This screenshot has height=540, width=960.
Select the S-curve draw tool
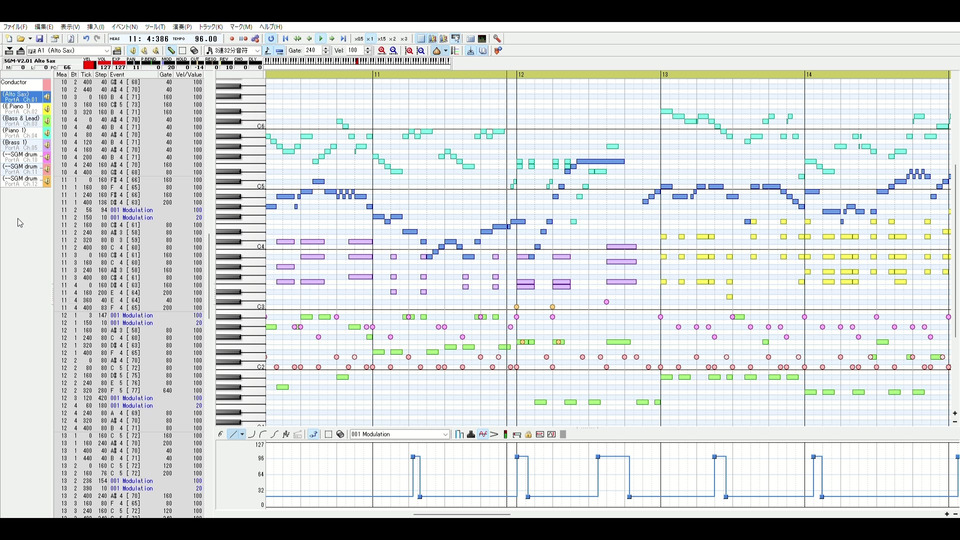(x=274, y=434)
